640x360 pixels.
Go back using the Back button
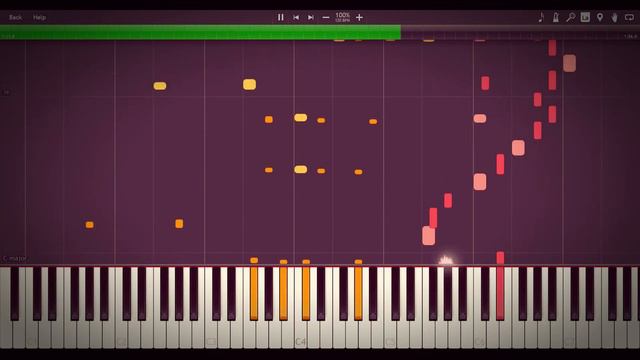tap(15, 18)
